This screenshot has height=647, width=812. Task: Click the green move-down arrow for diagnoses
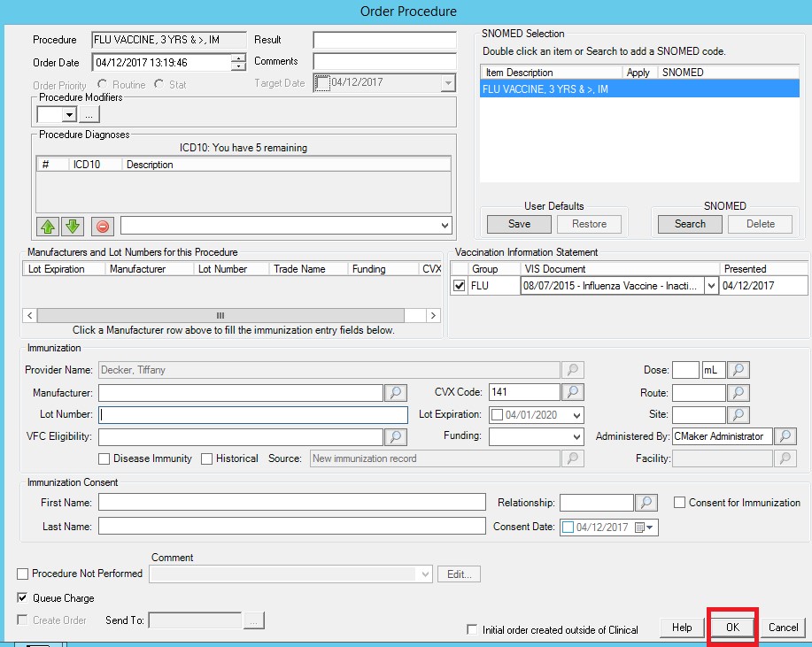click(x=72, y=227)
